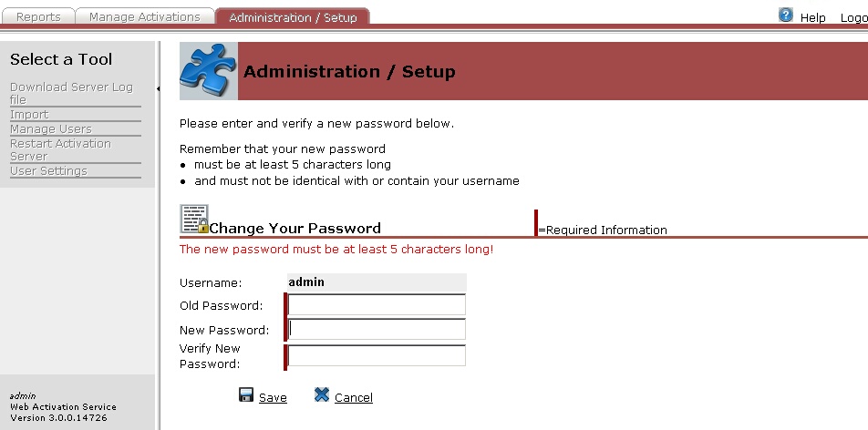Select Restart Activation Server link
This screenshot has height=430, width=868.
click(60, 149)
